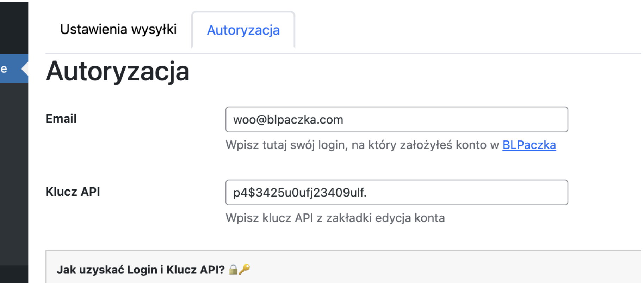Click the large Autoryzacja page heading
This screenshot has width=644, height=283.
[118, 71]
